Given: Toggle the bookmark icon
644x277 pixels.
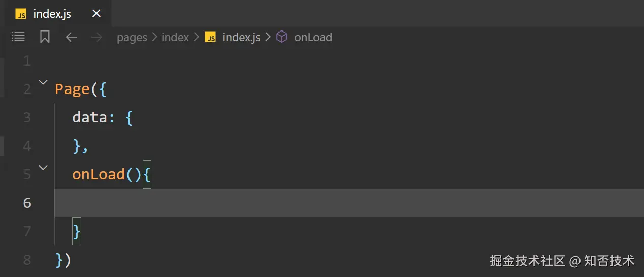Looking at the screenshot, I should tap(45, 37).
